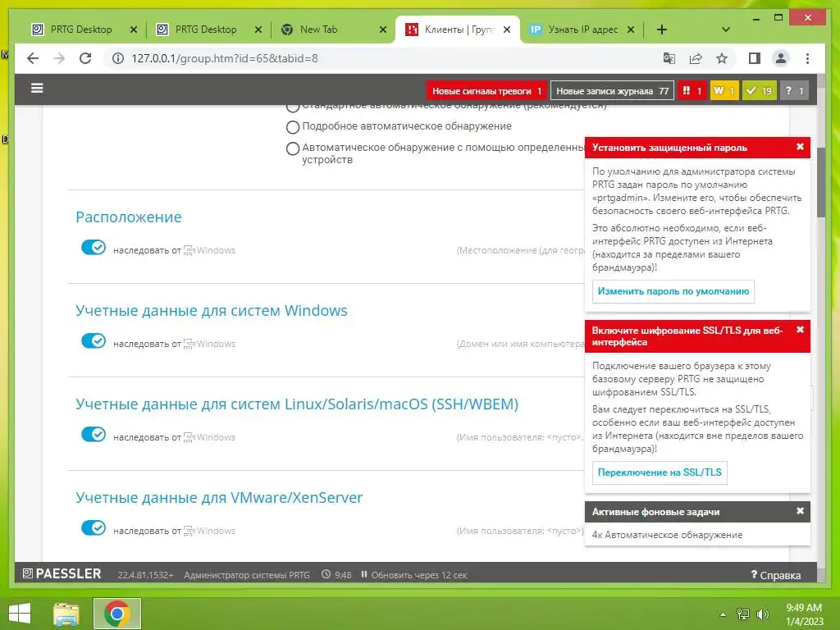Dismiss SSL/TLS encryption notification

[x=800, y=330]
